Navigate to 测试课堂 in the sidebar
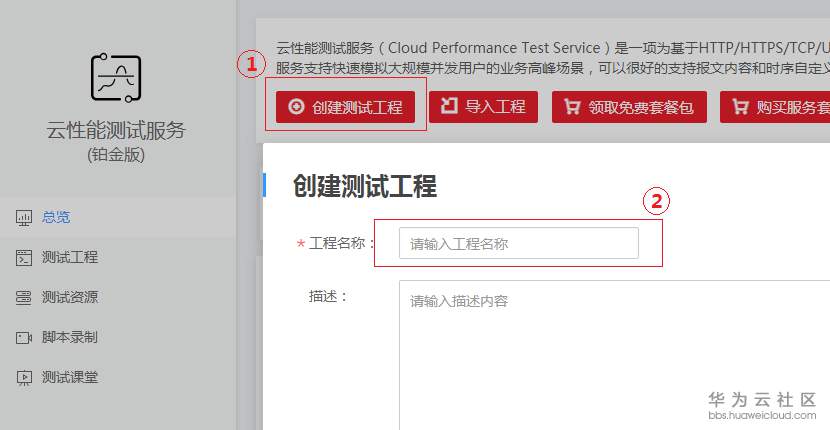Image resolution: width=830 pixels, height=430 pixels. (70, 377)
